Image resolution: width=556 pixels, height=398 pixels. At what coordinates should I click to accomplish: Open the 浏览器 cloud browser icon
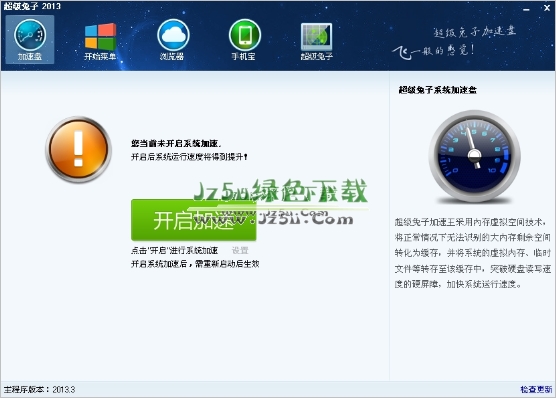(x=173, y=40)
